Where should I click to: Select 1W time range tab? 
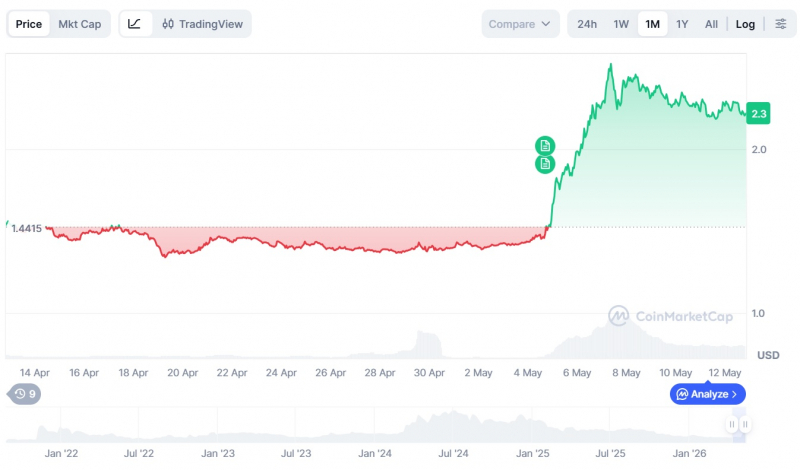(621, 24)
